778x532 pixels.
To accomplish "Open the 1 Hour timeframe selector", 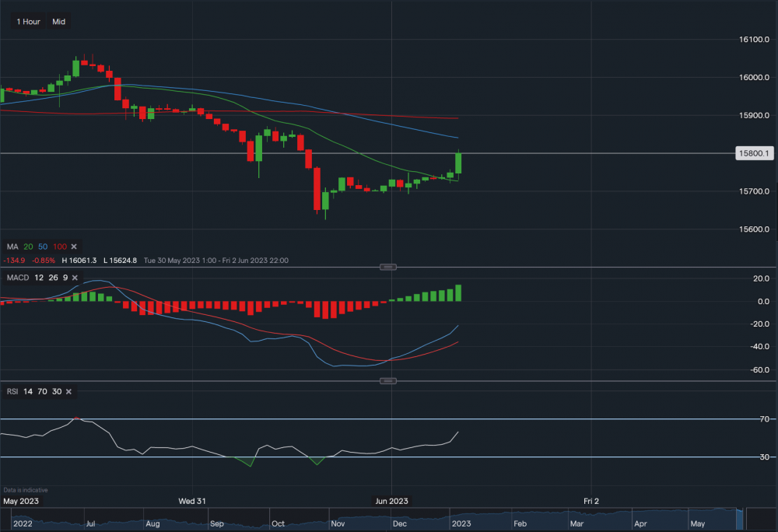I will point(26,21).
